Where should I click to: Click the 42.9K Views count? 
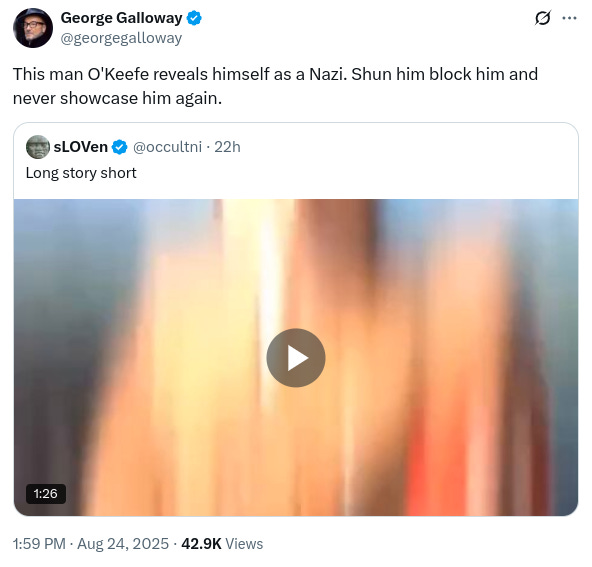[x=222, y=544]
